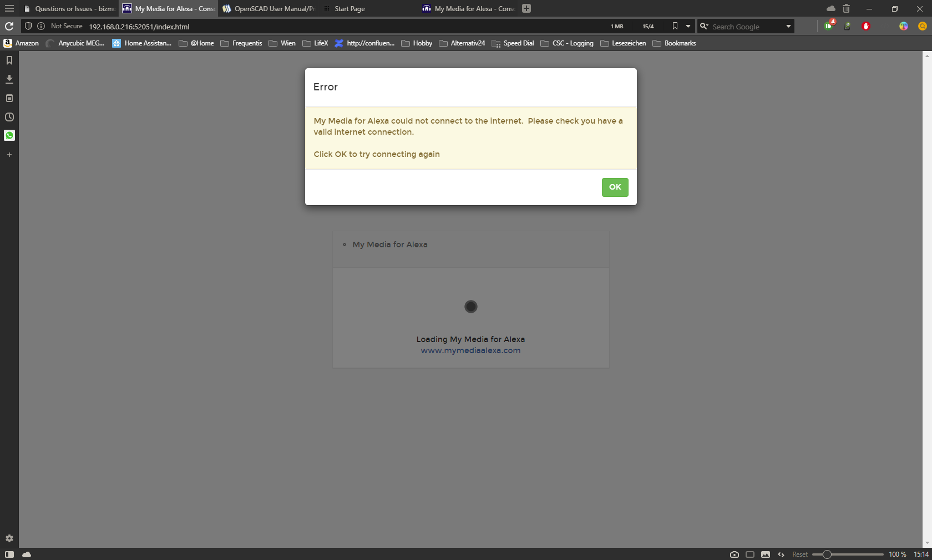Add a new web panel
Screen dimensions: 932x560
point(9,155)
